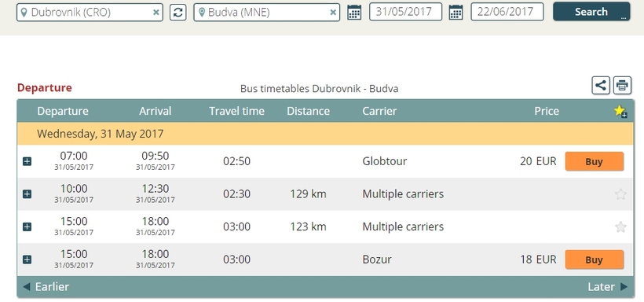Image resolution: width=644 pixels, height=302 pixels.
Task: Print the timetable using printer icon
Action: click(622, 86)
